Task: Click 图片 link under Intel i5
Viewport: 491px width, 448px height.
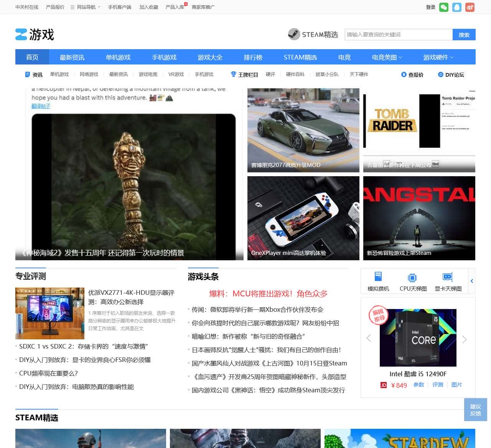Action: [456, 385]
